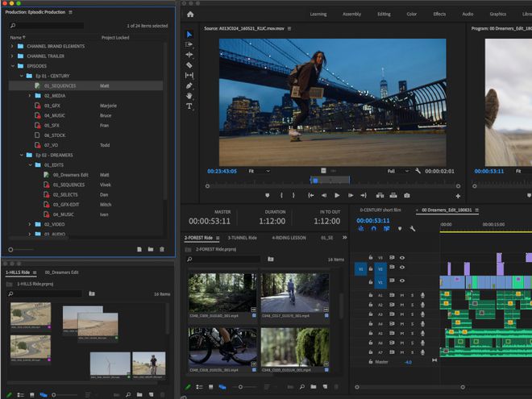Image resolution: width=532 pixels, height=399 pixels.
Task: Click New Folder icon in Production panel
Action: tap(151, 249)
